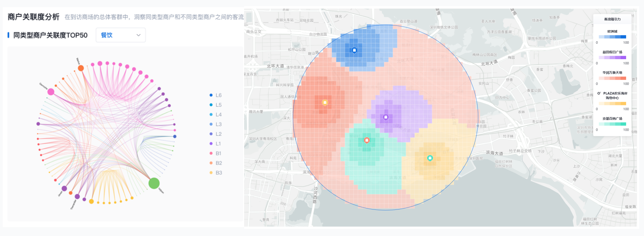Image resolution: width=644 pixels, height=236 pixels.
Task: Click the 益田假日广场 purple gradient scale
Action: click(x=612, y=57)
